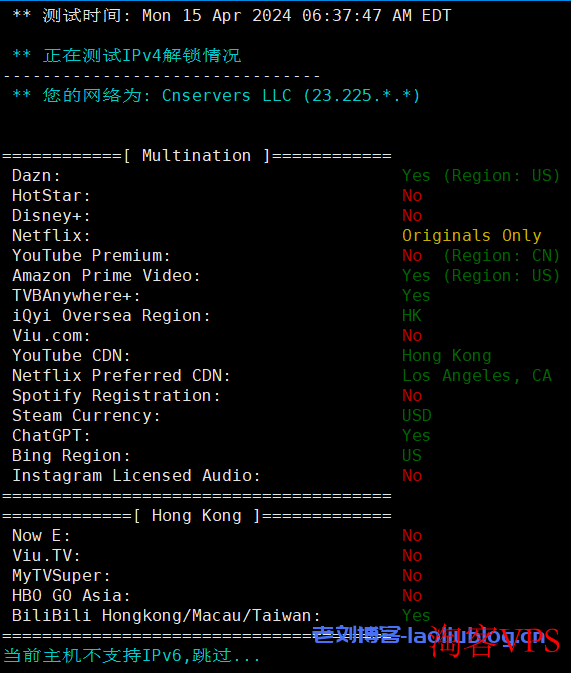Click the 'HotStar:' label
This screenshot has width=571, height=673.
51,195
